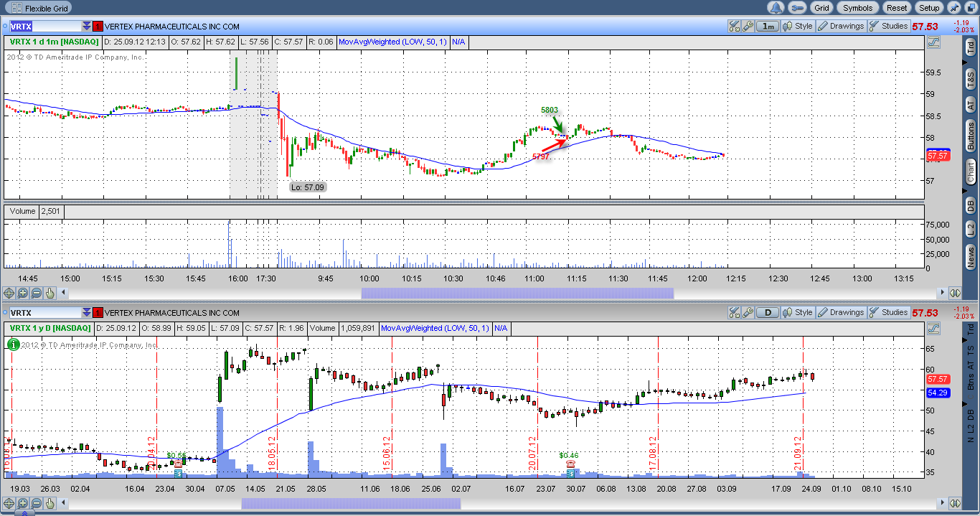Switch to the News side tab
This screenshot has width=980, height=516.
click(x=970, y=254)
